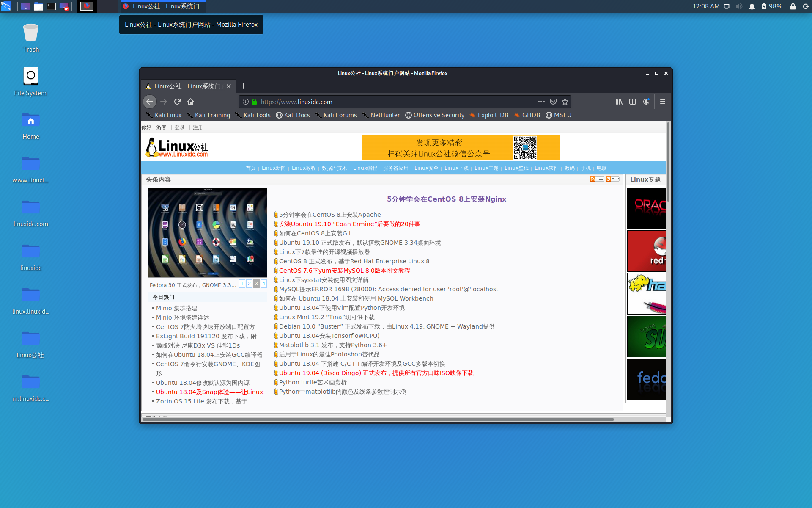Open the WAP icon beside RSS
This screenshot has width=812, height=508.
[x=612, y=179]
